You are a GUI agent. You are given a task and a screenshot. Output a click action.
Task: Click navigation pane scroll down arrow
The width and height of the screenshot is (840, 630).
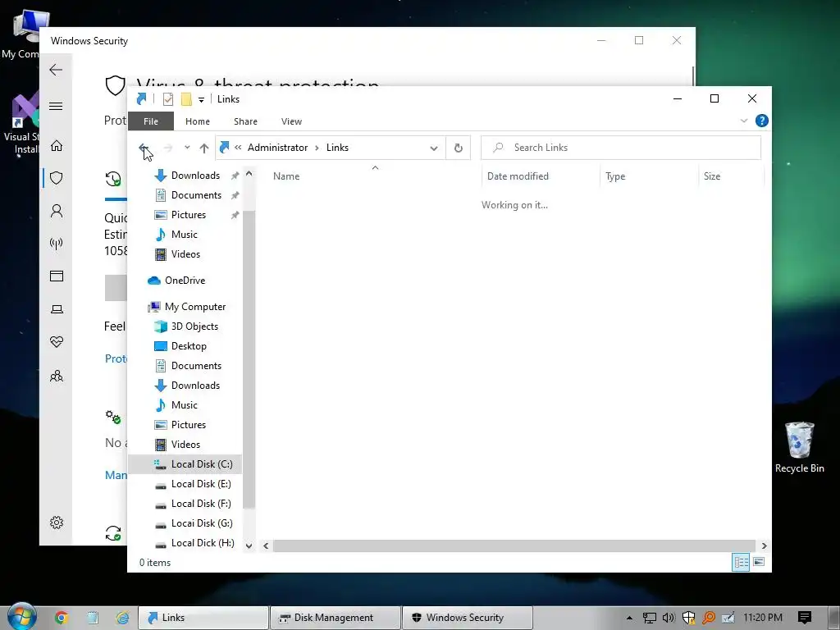pyautogui.click(x=249, y=546)
